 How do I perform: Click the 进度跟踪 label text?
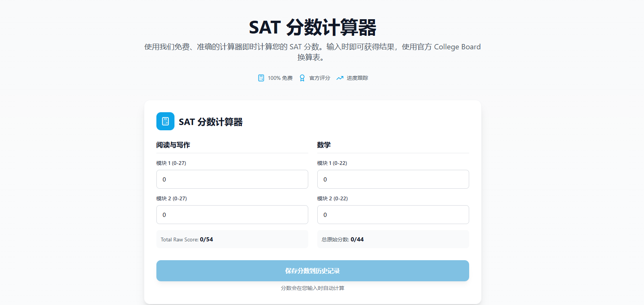357,78
